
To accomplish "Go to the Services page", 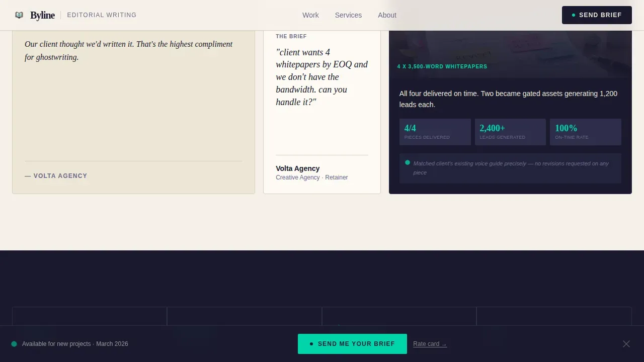I will [348, 15].
